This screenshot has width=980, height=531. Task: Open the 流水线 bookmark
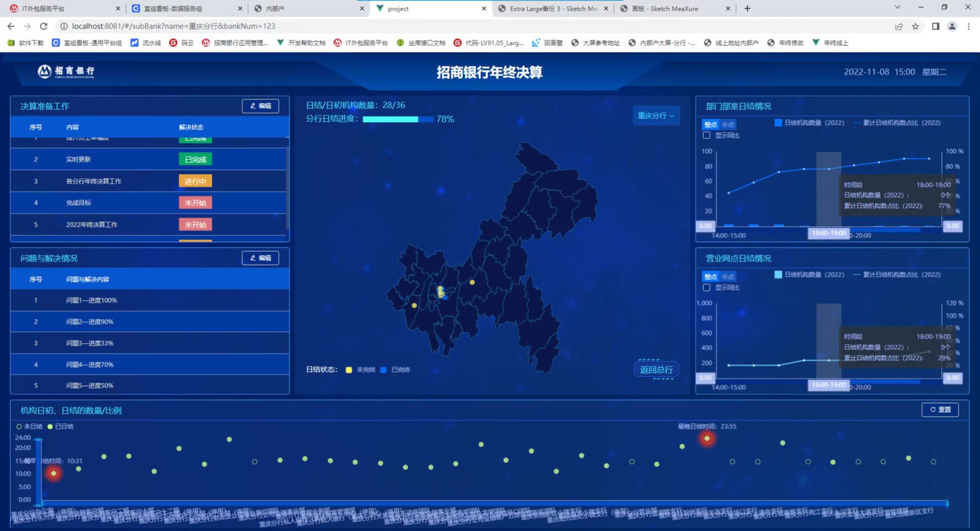[146, 43]
